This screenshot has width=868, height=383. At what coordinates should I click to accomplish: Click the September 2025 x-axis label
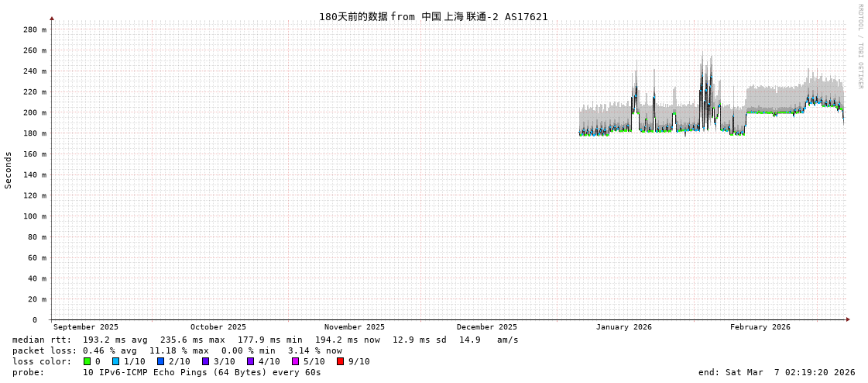click(x=86, y=327)
